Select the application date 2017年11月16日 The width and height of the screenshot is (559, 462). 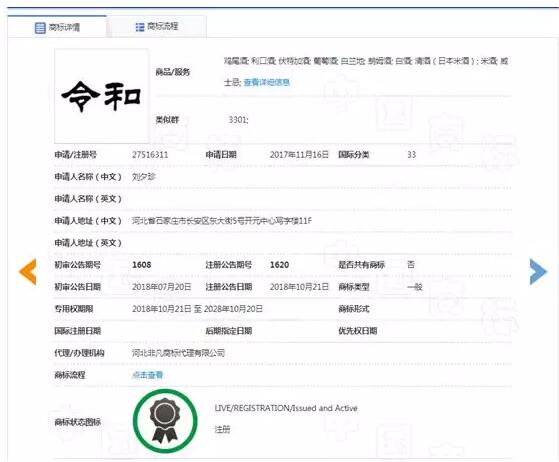pyautogui.click(x=299, y=155)
